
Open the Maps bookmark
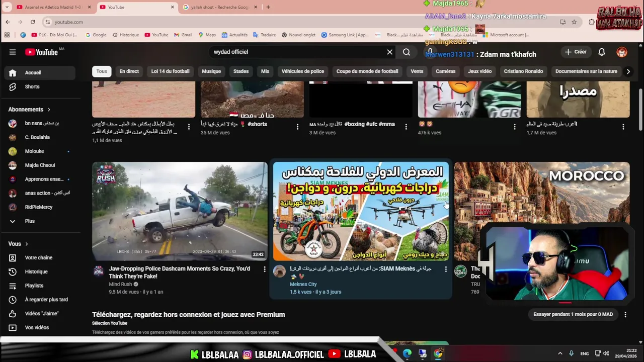point(207,35)
